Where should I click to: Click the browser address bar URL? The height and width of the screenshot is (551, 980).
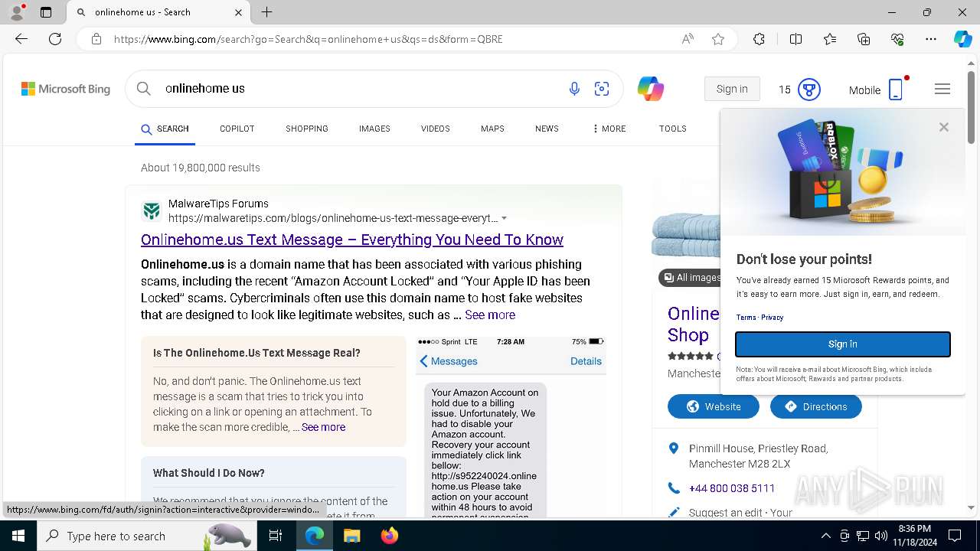(309, 39)
